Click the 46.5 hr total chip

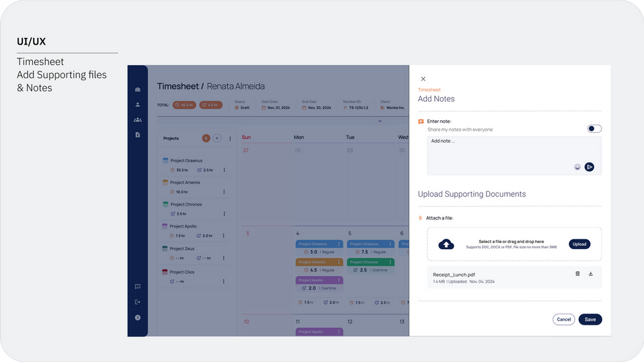184,105
